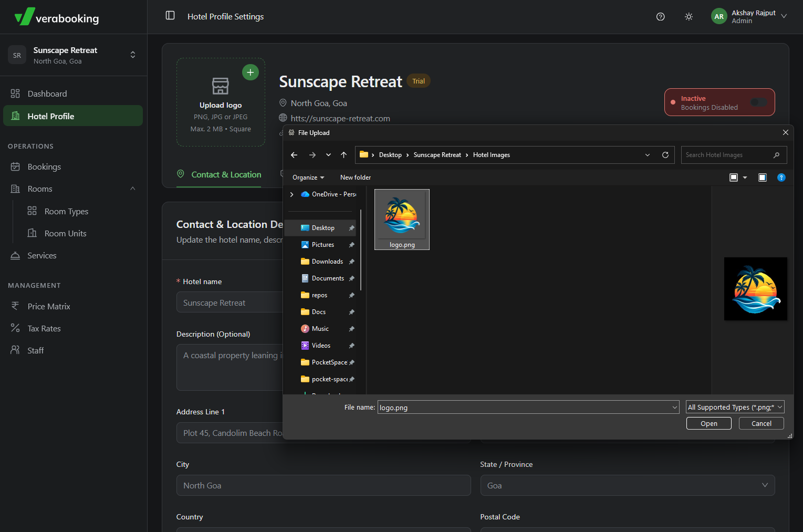The width and height of the screenshot is (803, 532).
Task: Click the Search Hotel Images field
Action: (x=734, y=155)
